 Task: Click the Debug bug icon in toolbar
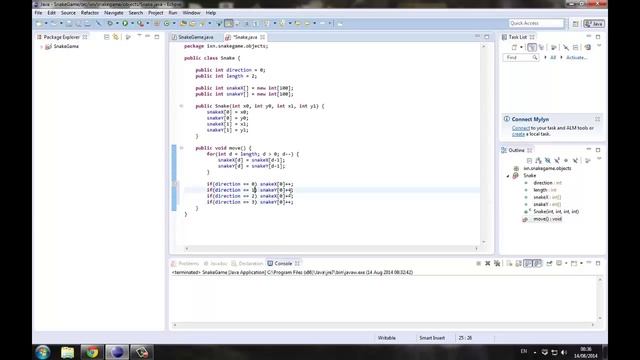pos(110,24)
